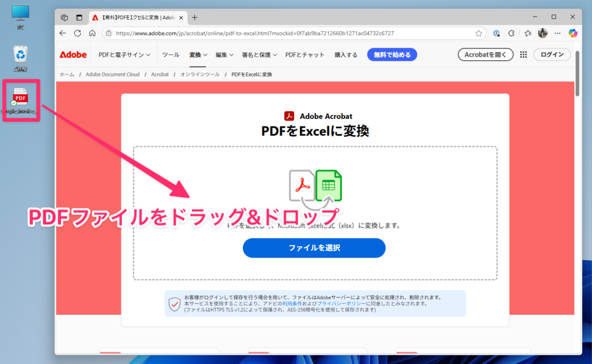
Task: Click the PDFをExcelに変換 heading
Action: [x=315, y=131]
